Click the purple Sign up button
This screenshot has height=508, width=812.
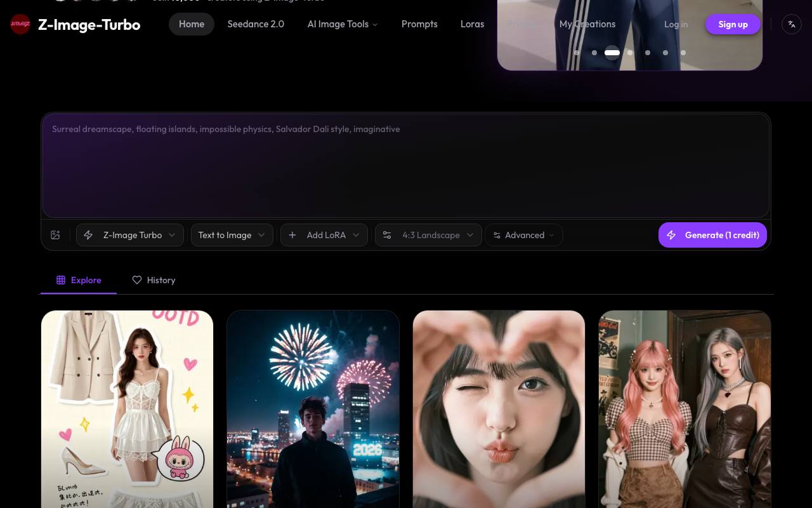[733, 24]
